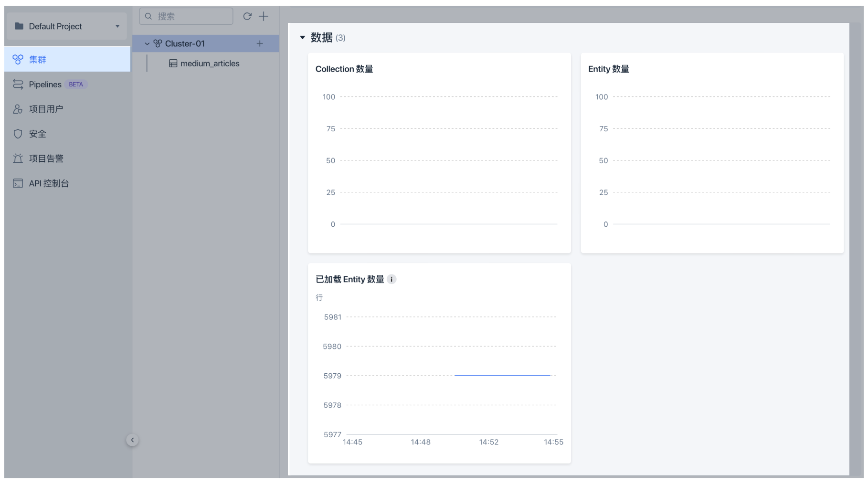The height and width of the screenshot is (484, 868).
Task: Add a collection to Cluster-01
Action: [260, 43]
